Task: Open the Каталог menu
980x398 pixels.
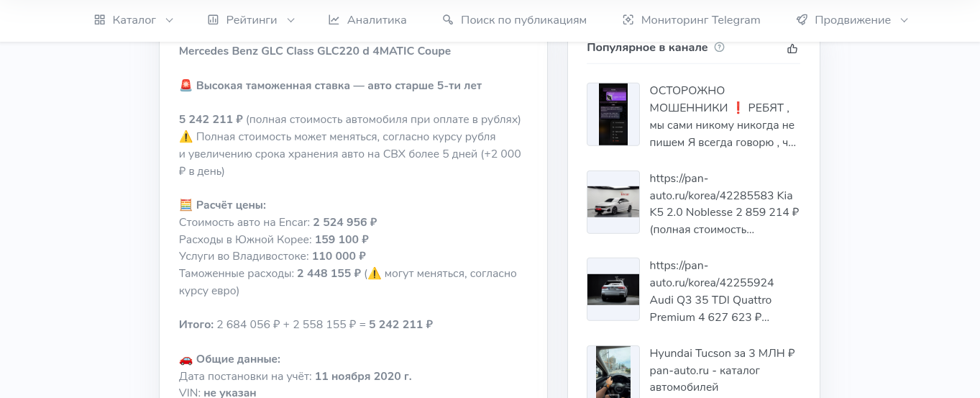Action: 134,20
